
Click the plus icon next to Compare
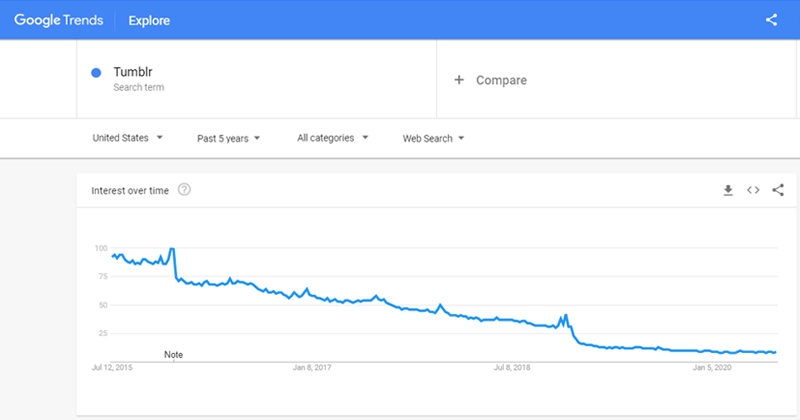point(459,80)
